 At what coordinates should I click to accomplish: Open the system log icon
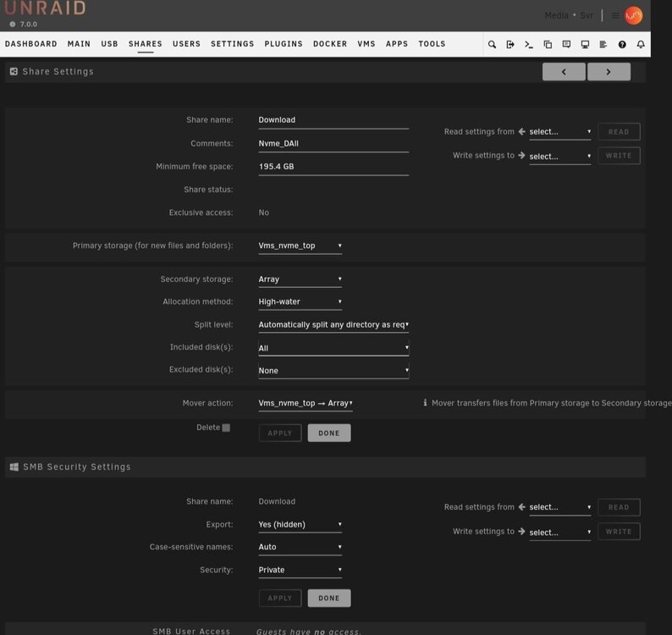(x=603, y=44)
